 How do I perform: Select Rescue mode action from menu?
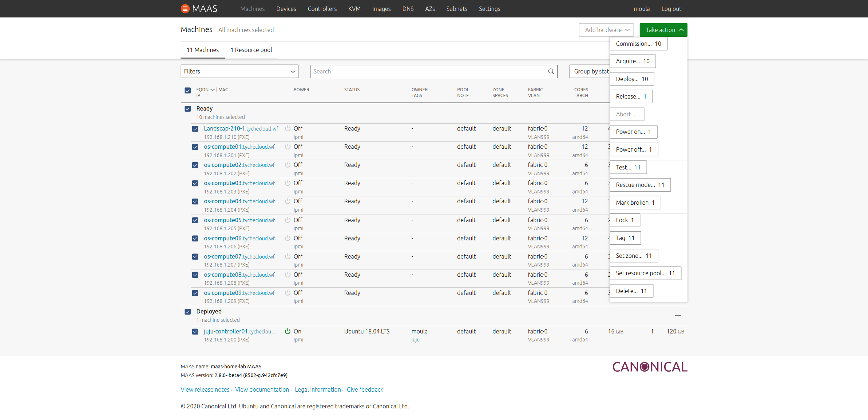tap(640, 185)
